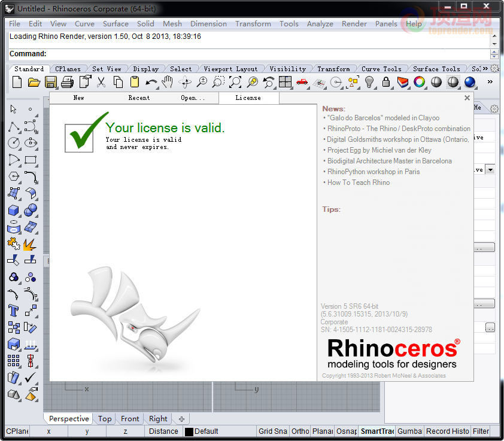Click the Zoom Extents icon
Screen dimensions: 504x441
click(235, 83)
